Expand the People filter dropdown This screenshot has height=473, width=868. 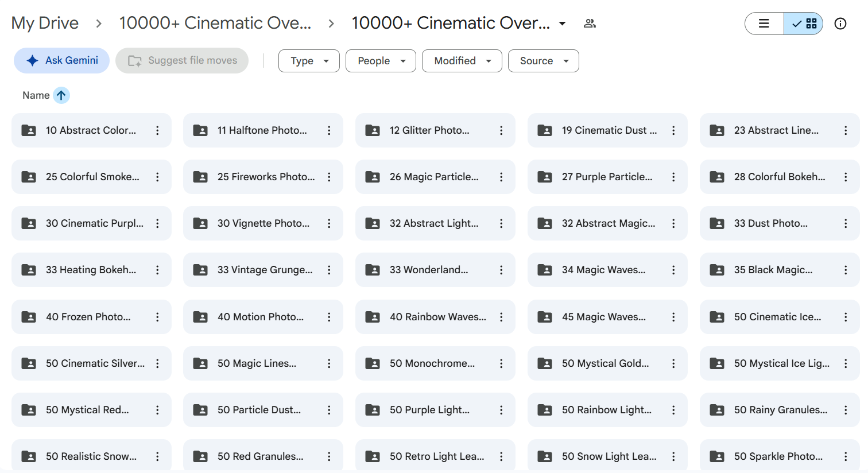(381, 61)
